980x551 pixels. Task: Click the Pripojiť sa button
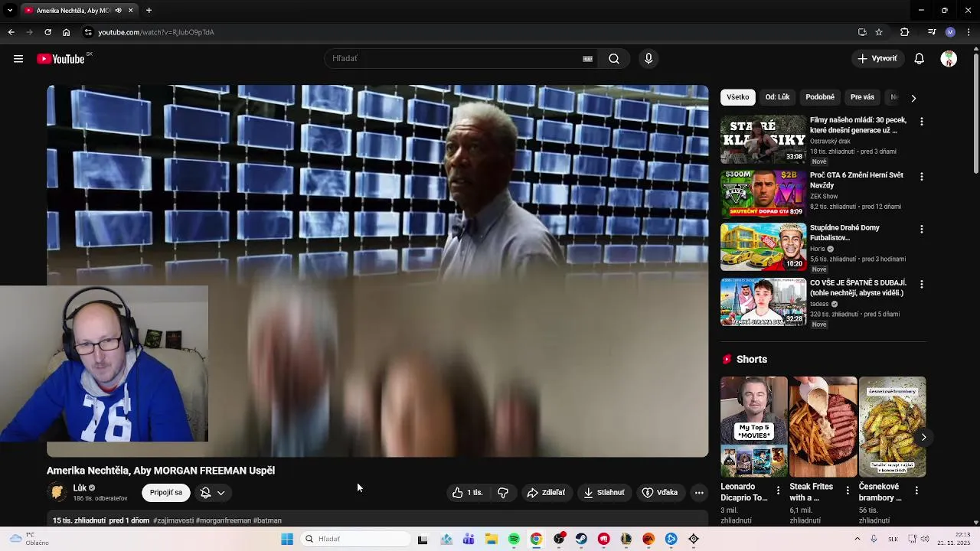pyautogui.click(x=166, y=493)
